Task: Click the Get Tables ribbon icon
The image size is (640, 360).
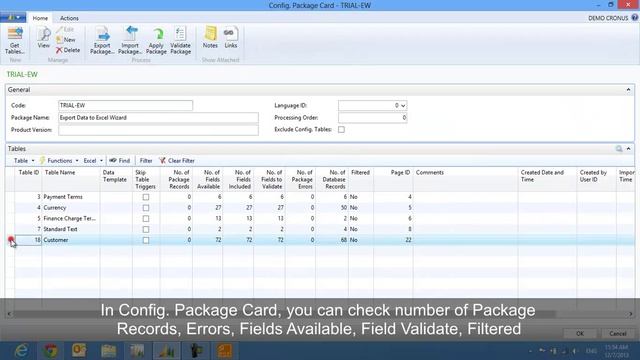Action: (15, 41)
